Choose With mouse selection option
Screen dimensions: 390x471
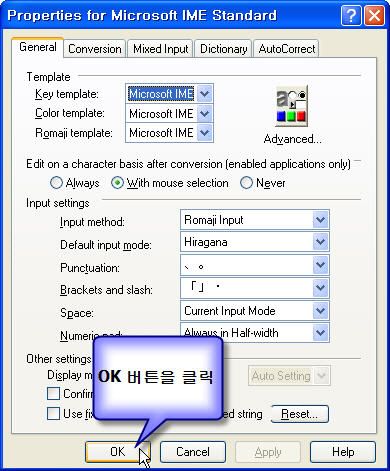coord(117,183)
